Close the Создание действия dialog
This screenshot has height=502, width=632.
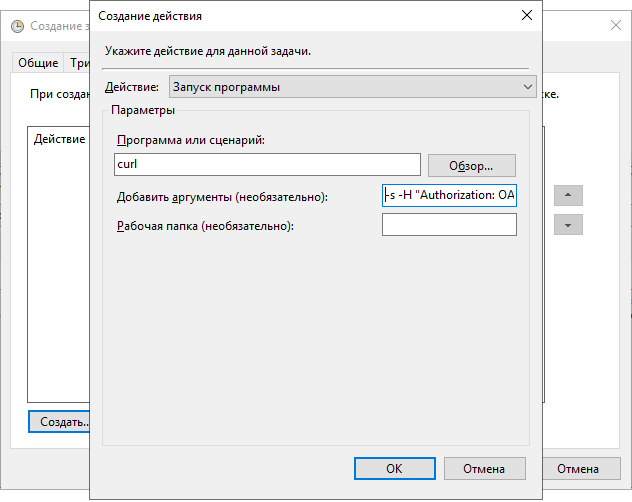[526, 16]
